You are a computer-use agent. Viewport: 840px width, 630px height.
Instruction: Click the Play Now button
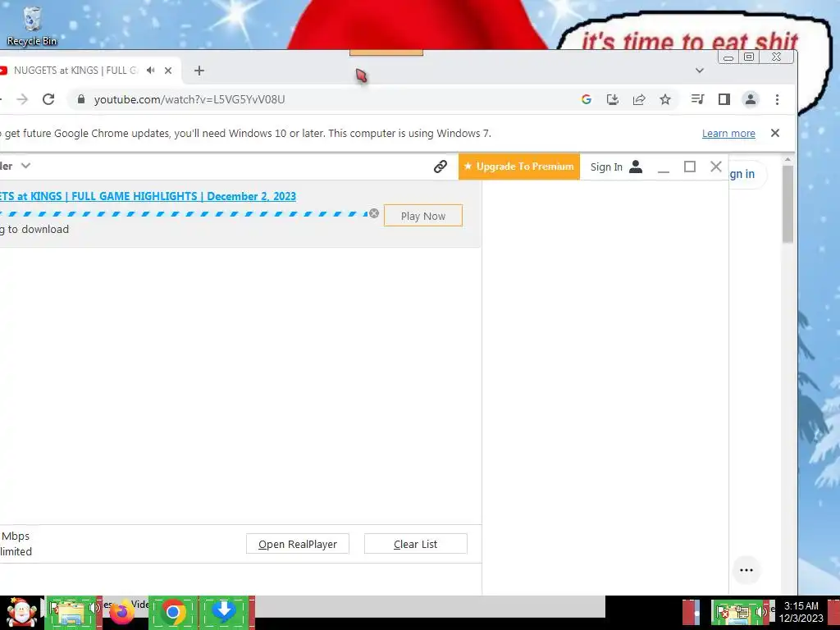423,216
